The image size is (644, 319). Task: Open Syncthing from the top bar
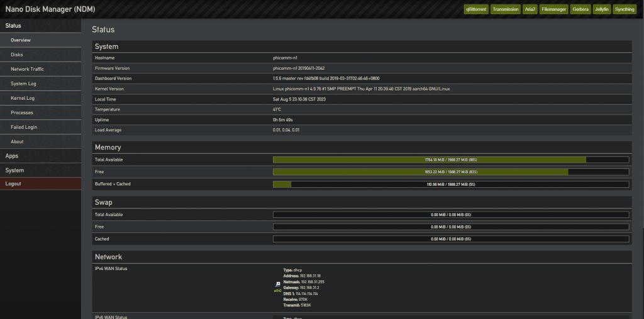click(x=625, y=9)
